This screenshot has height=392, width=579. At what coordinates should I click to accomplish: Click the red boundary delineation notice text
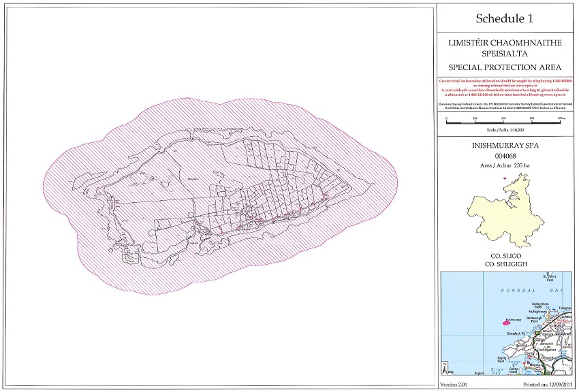pos(505,88)
